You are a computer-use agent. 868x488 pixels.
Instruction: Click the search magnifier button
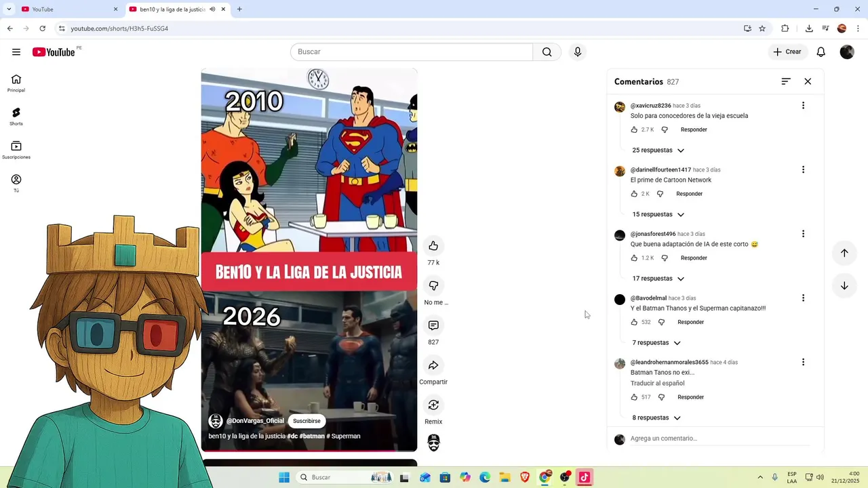[x=547, y=52]
